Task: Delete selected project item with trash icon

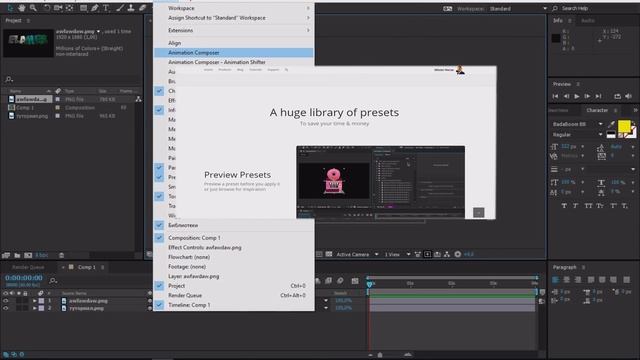Action: pos(61,255)
